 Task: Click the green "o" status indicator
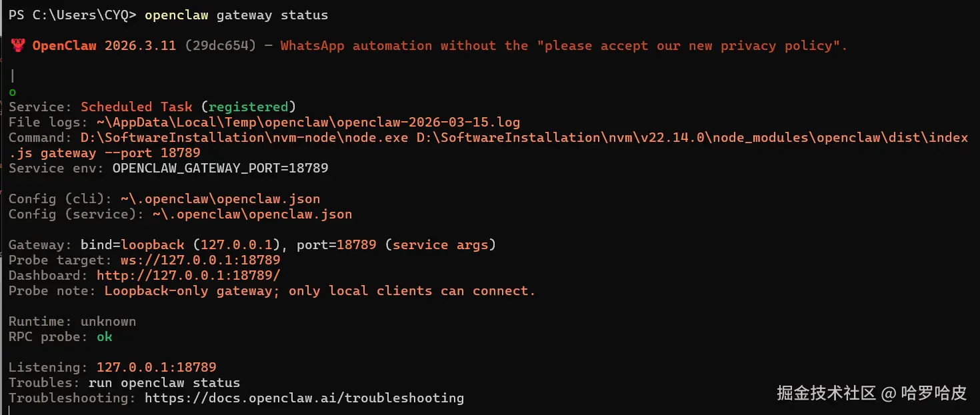click(13, 92)
